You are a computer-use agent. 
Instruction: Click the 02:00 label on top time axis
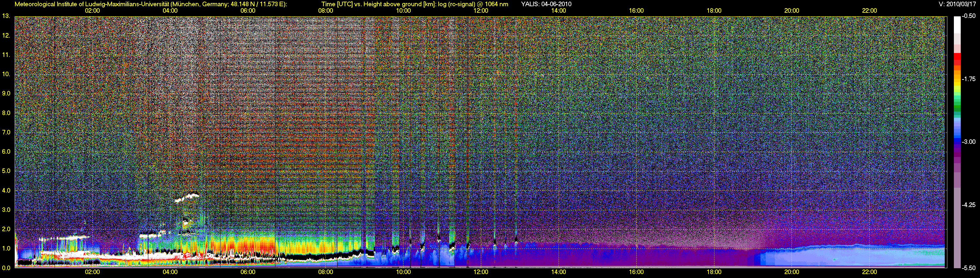[x=92, y=11]
